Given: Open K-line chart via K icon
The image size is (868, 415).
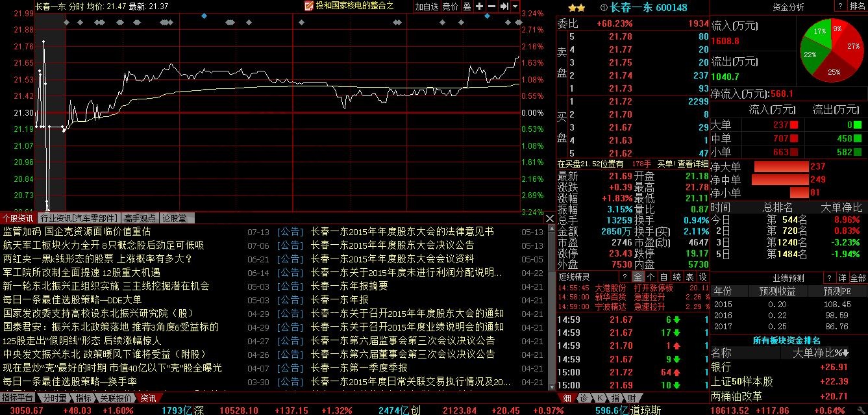Looking at the screenshot, I should click(601, 397).
